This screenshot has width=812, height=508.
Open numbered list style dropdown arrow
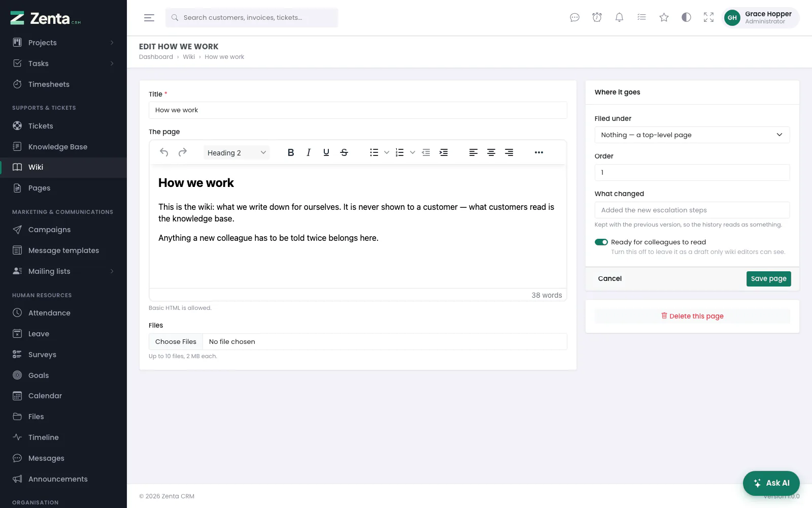point(413,152)
